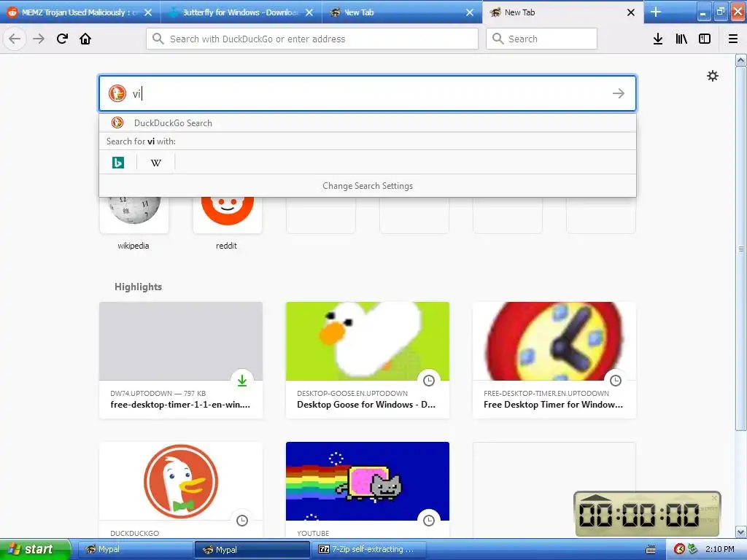Open a new browser tab
The height and width of the screenshot is (560, 747).
656,12
